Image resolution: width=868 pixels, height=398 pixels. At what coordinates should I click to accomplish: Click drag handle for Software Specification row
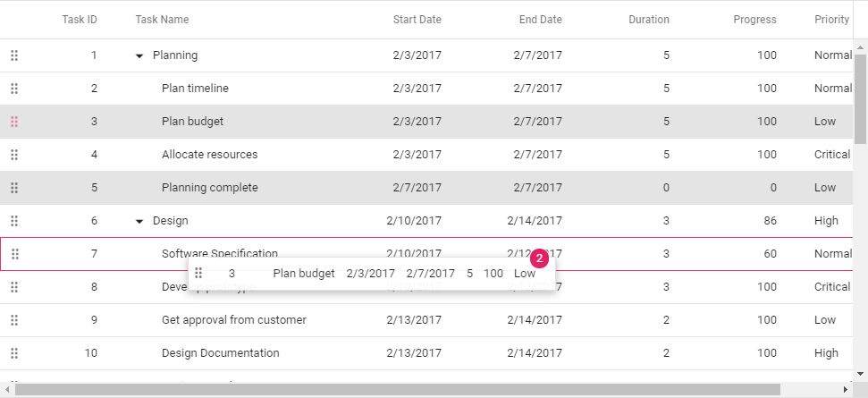click(15, 254)
